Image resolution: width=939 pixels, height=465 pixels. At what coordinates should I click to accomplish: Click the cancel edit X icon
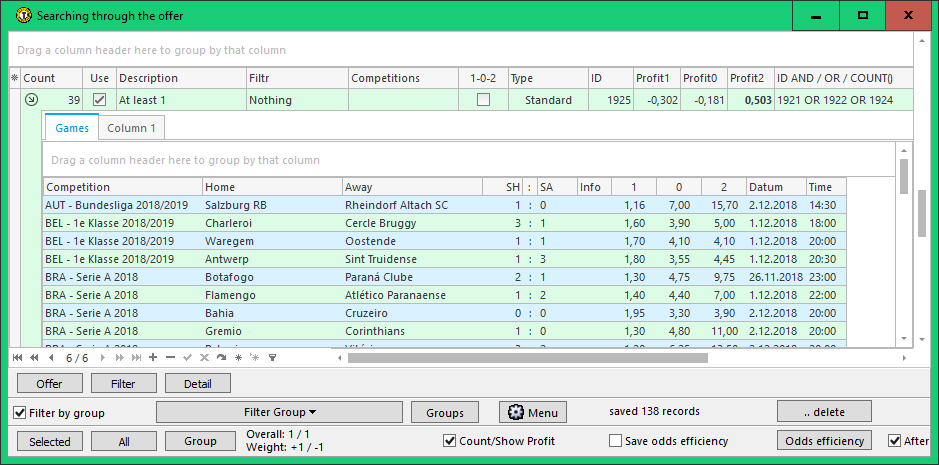[204, 357]
